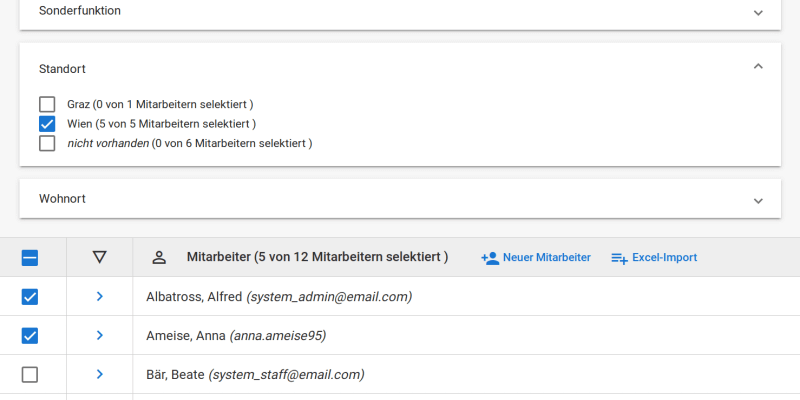Expand row details for Bär, Beate

[x=99, y=374]
